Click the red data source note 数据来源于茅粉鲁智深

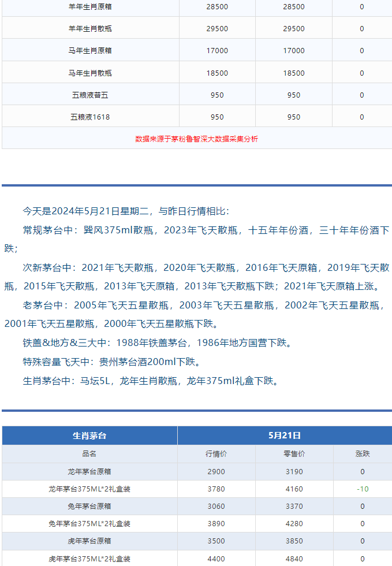tap(197, 139)
